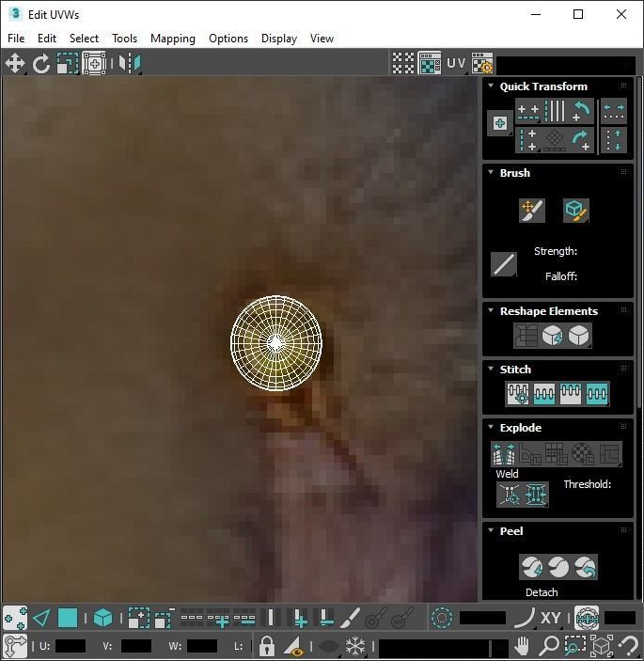Click Shrink Selection icon

point(165,618)
